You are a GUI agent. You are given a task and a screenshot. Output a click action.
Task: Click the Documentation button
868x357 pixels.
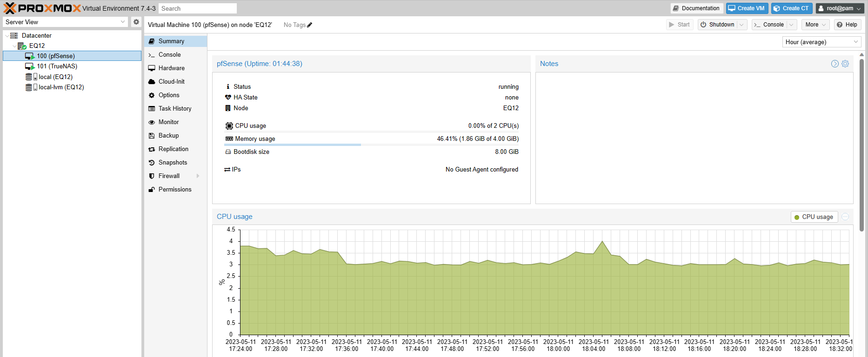click(696, 8)
